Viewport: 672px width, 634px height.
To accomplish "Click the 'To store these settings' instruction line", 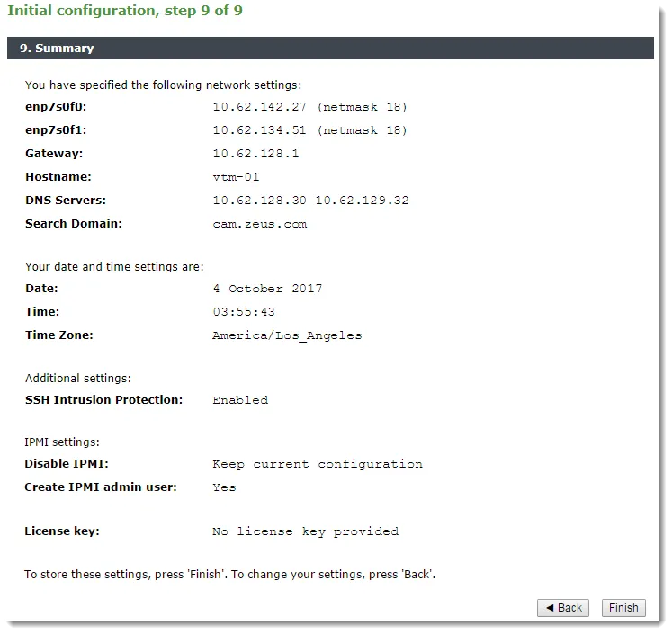I will (x=229, y=574).
